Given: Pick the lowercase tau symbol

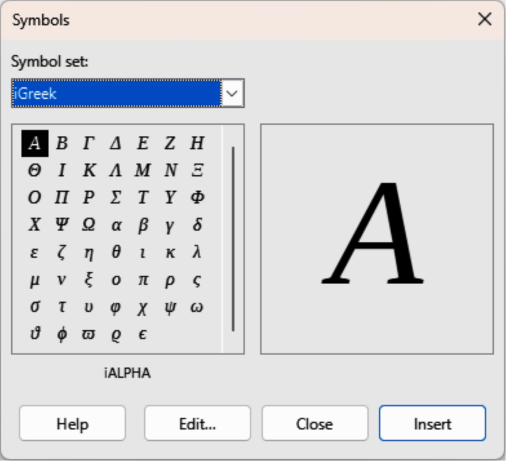Looking at the screenshot, I should 62,307.
